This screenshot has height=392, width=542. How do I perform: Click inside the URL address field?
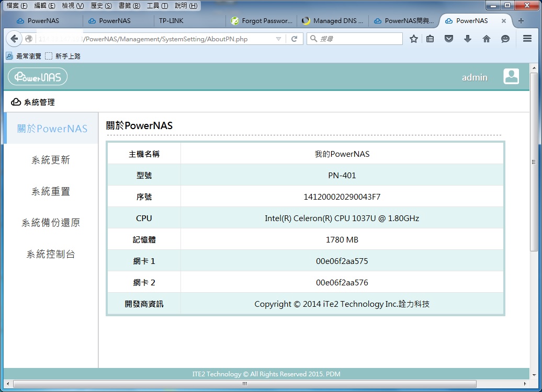(155, 39)
